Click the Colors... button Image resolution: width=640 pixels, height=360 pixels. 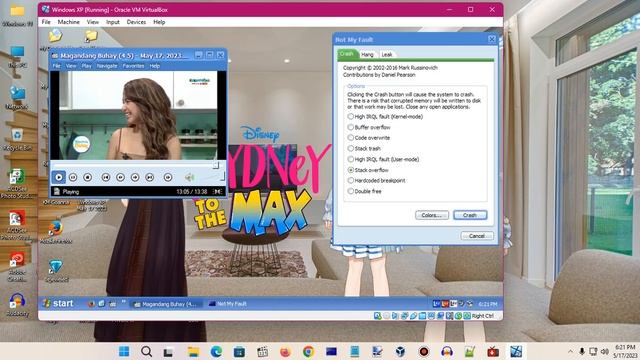(432, 215)
